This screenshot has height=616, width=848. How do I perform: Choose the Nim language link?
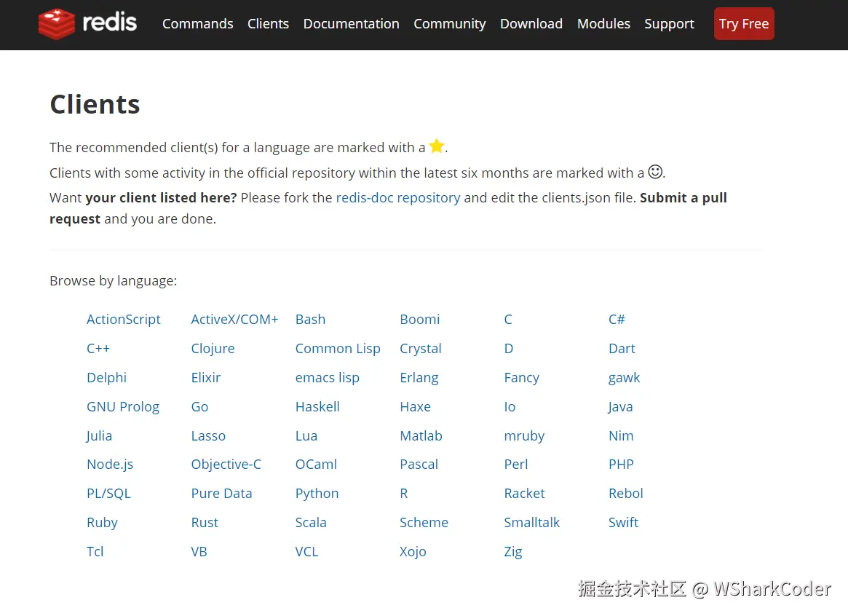click(x=621, y=436)
